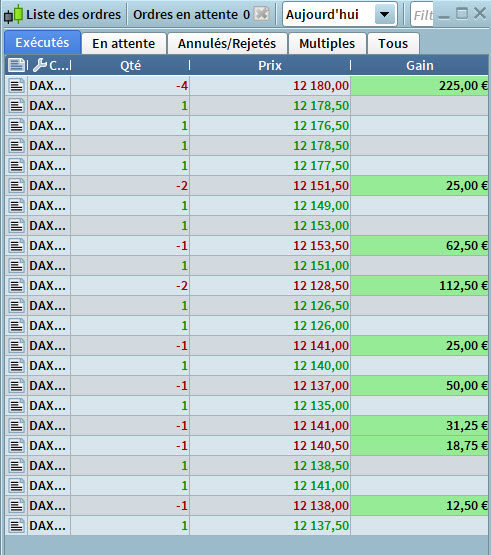
Task: Click Ordres en attente 0 label
Action: [x=192, y=15]
